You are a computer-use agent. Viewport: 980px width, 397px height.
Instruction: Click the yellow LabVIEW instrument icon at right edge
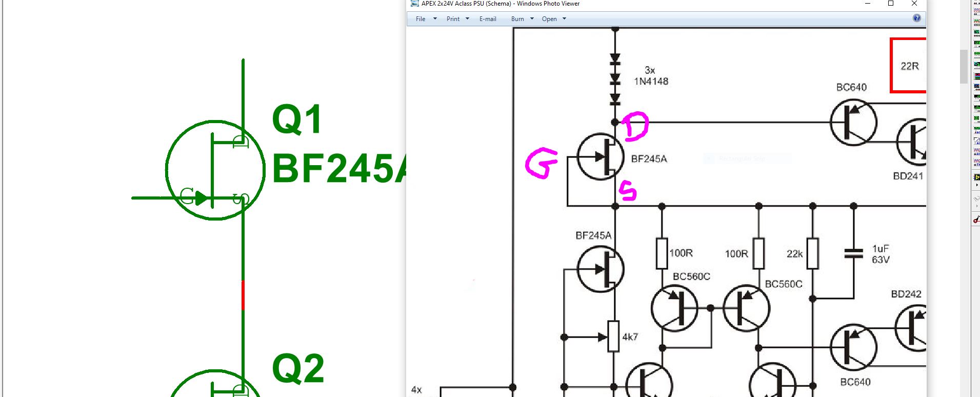pyautogui.click(x=976, y=177)
